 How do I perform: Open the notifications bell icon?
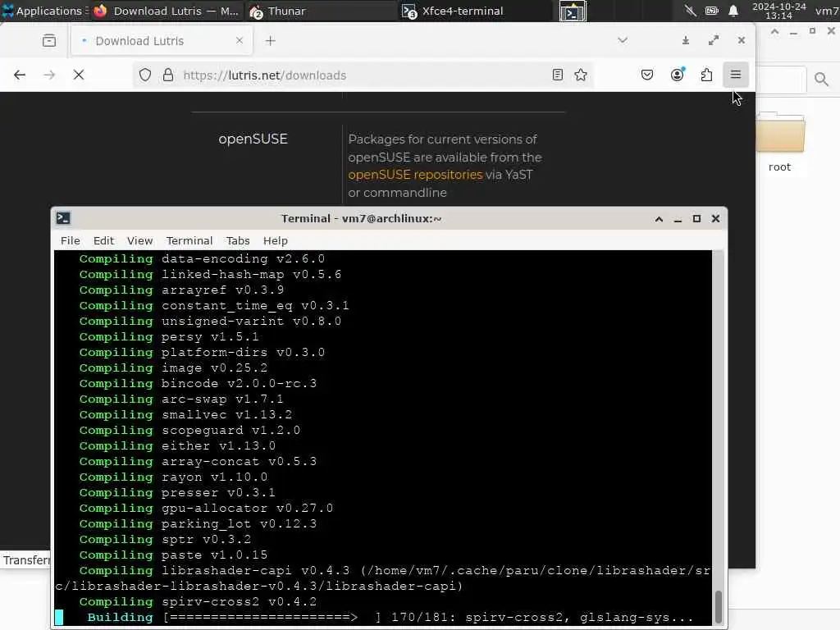(x=733, y=11)
